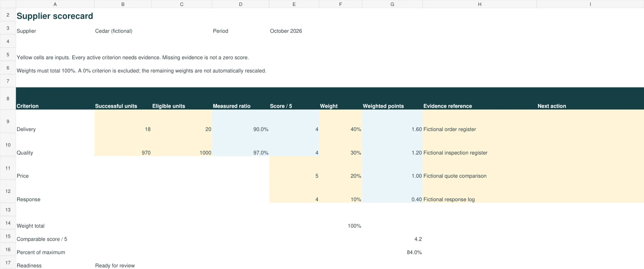Click the Supplier scorecard title cell
644x269 pixels.
[x=55, y=15]
